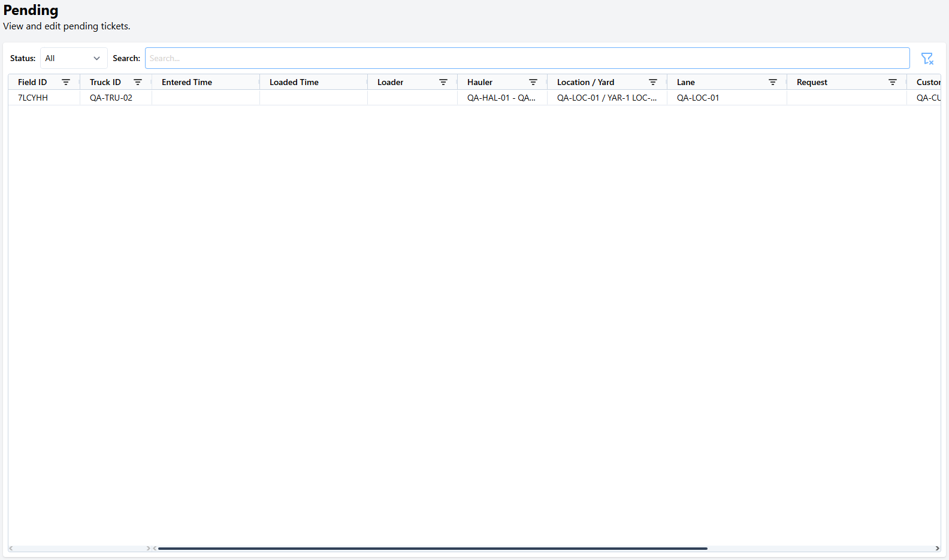949x560 pixels.
Task: Open the Loader column filter menu
Action: (x=443, y=82)
